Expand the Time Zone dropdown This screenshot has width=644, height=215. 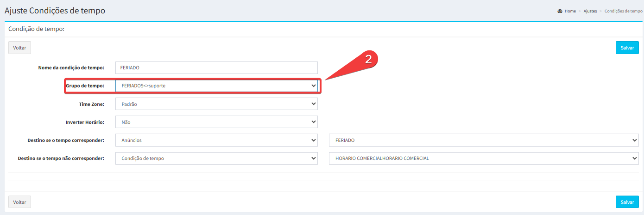(216, 104)
